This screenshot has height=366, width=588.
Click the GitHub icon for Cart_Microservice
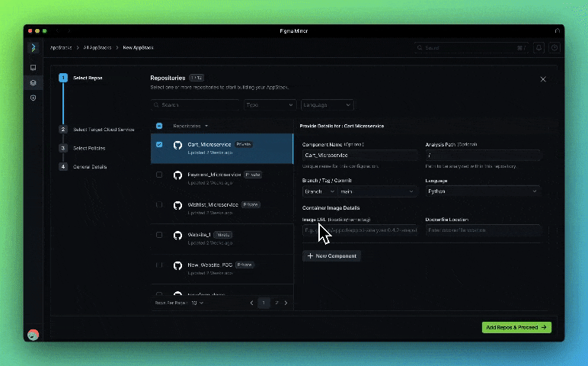[177, 145]
